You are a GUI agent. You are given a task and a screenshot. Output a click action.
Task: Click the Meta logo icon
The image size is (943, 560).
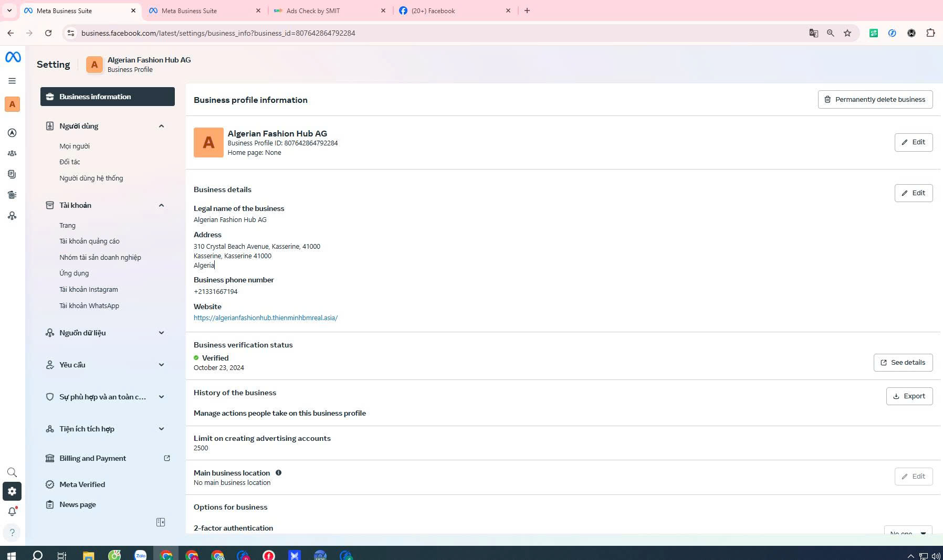tap(13, 57)
